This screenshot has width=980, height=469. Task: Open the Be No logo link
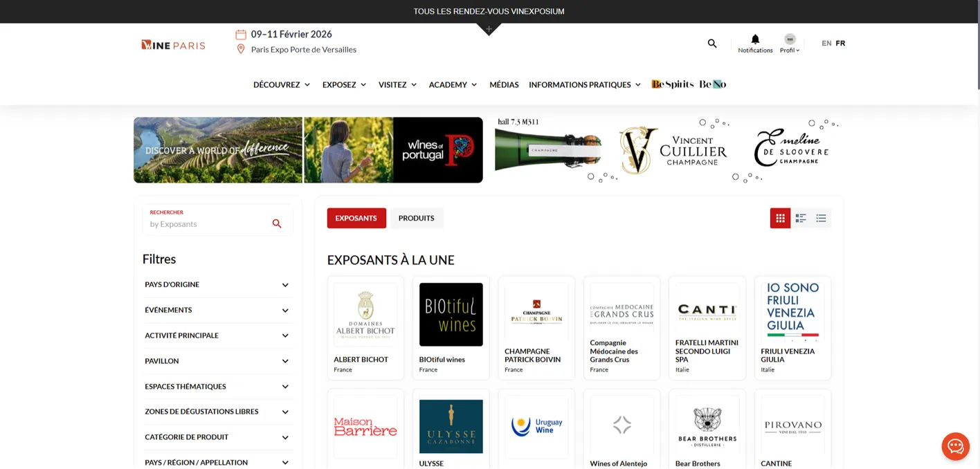(x=712, y=84)
